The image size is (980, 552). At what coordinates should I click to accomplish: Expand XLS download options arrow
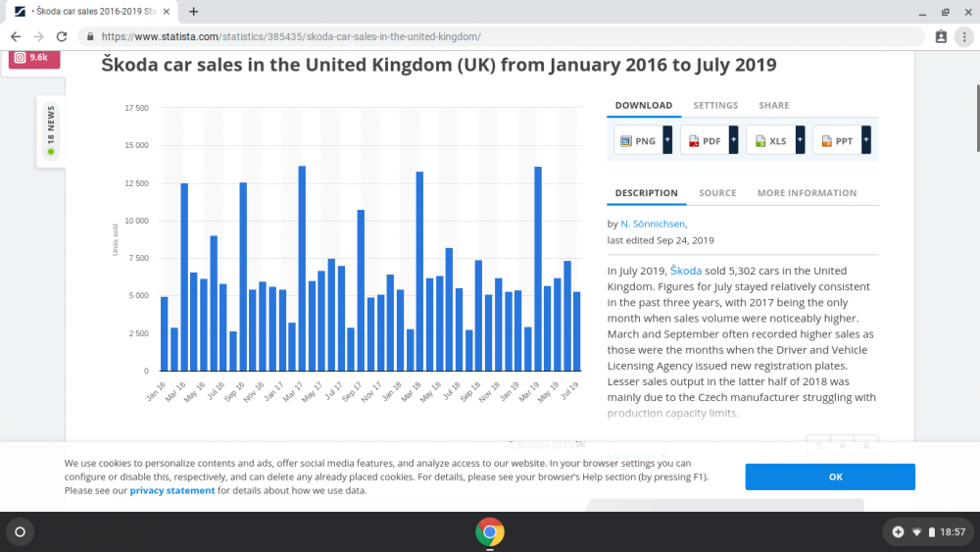[800, 140]
